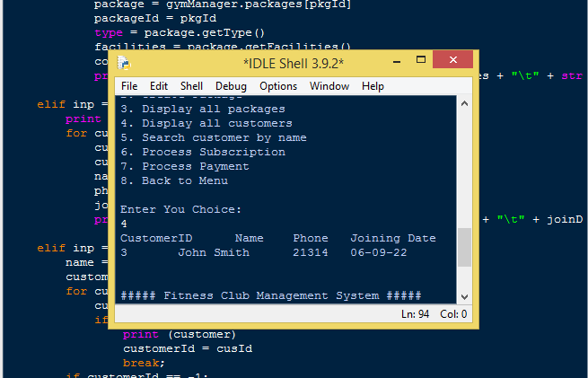Click the 'Enter You Choice:' prompt line

(180, 209)
